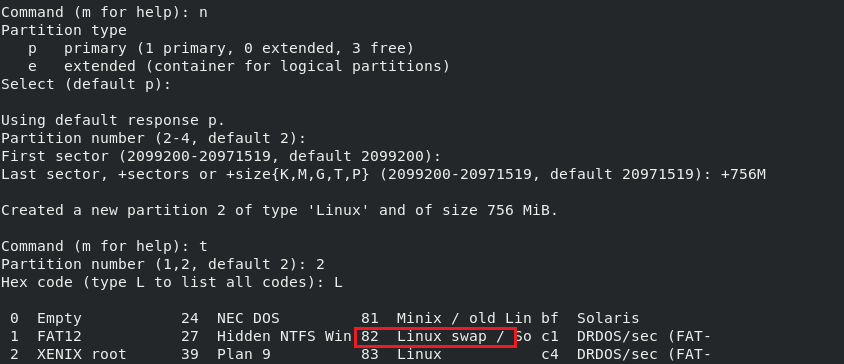Click the bf Solaris type entry

[x=590, y=319]
